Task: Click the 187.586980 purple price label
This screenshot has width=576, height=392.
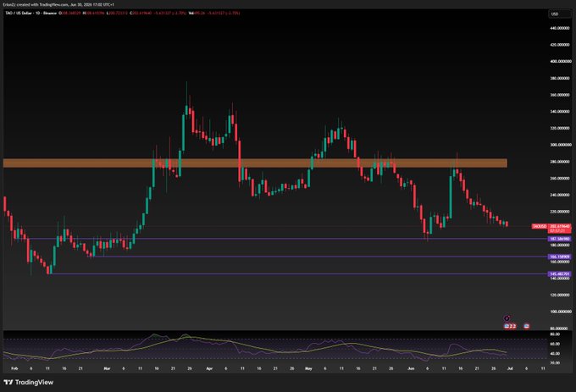Action: [560, 239]
